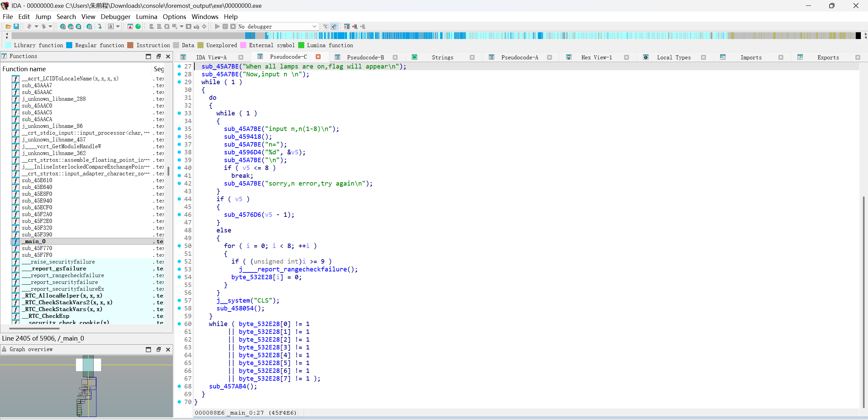This screenshot has width=868, height=420.
Task: Close the Pseudocode-C tab
Action: (x=318, y=57)
